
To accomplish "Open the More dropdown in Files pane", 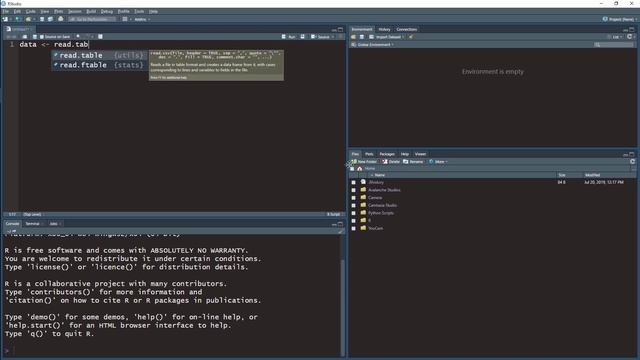I will click(438, 162).
